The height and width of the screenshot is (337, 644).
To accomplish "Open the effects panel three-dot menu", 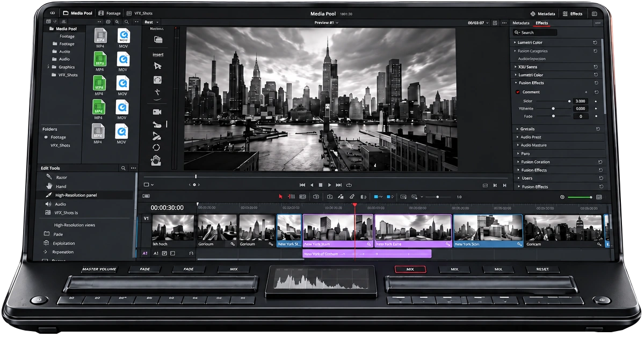I will coord(598,23).
